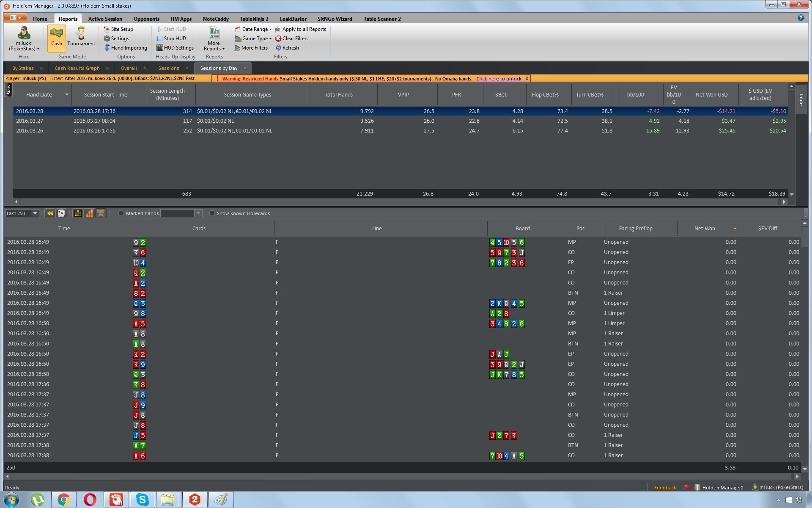
Task: Open the help question mark icon
Action: point(801,17)
